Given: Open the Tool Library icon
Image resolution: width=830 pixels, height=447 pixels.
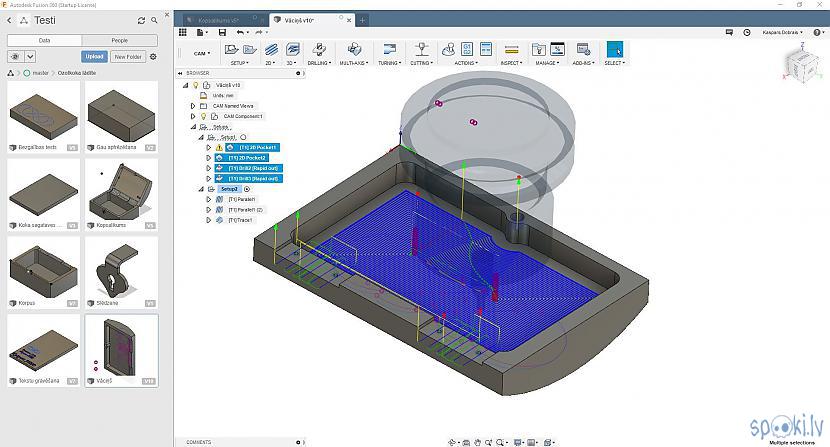Looking at the screenshot, I should click(x=538, y=50).
